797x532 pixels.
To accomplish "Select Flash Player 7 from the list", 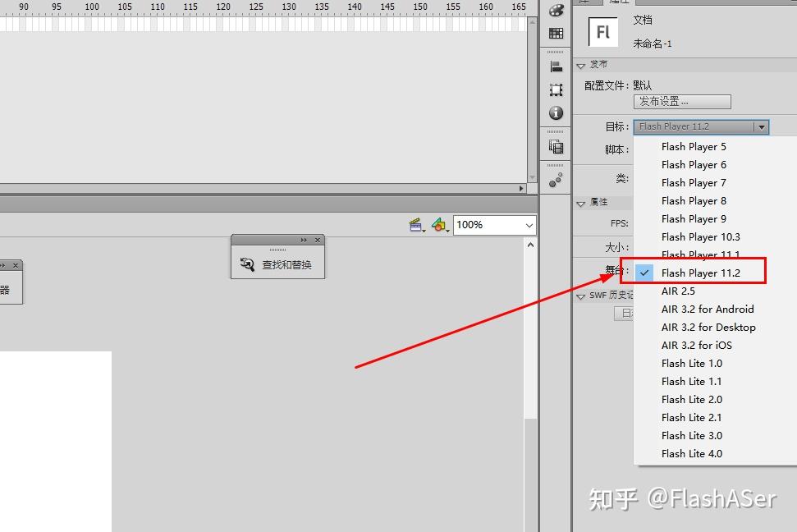I will click(x=694, y=182).
